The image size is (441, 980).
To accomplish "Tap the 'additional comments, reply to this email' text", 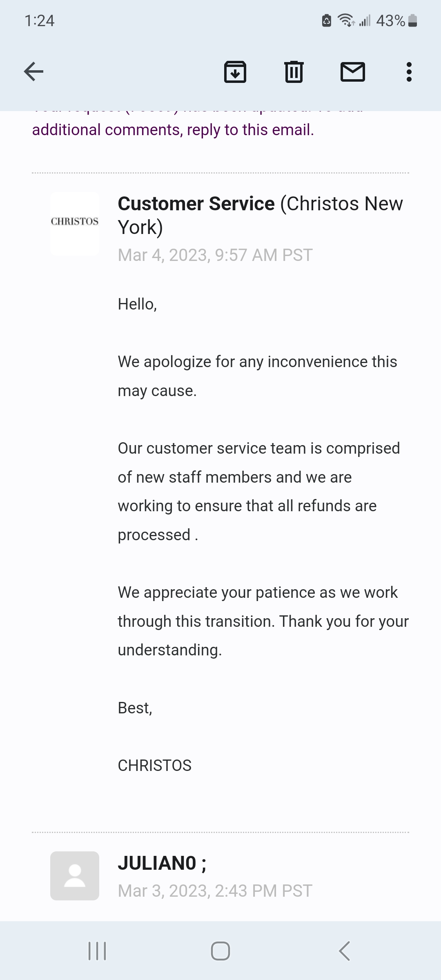I will [x=173, y=130].
